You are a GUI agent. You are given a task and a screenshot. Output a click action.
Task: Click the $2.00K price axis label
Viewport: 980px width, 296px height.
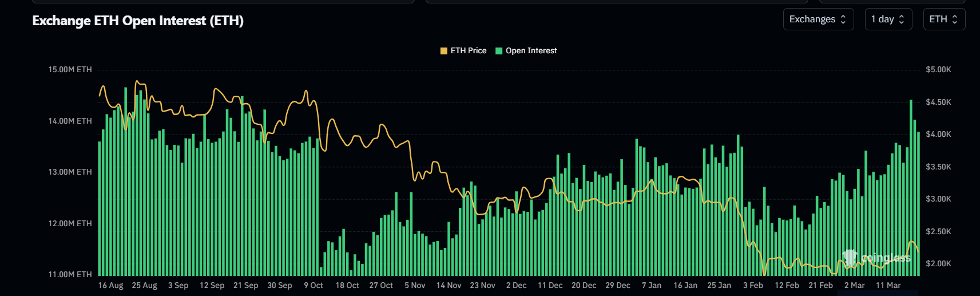(x=938, y=264)
